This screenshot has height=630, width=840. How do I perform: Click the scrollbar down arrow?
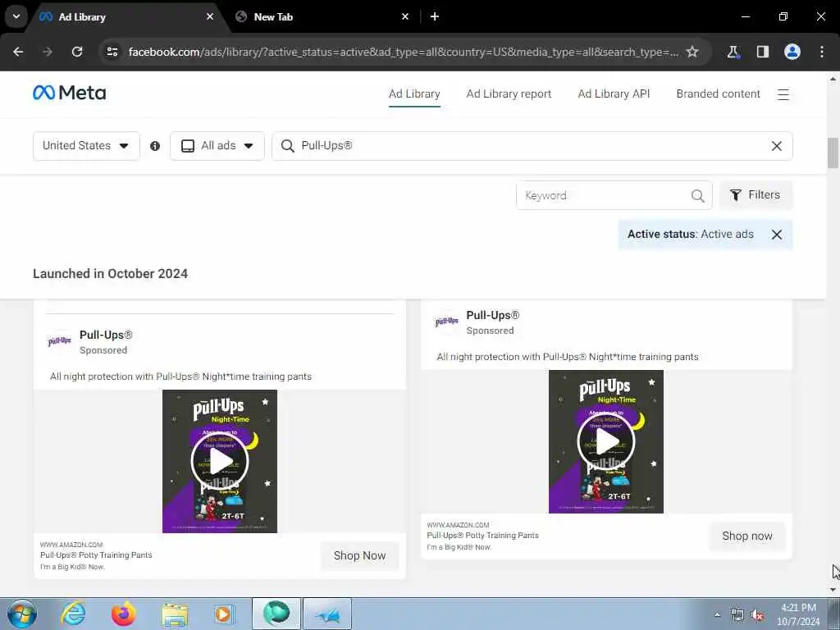pyautogui.click(x=833, y=590)
